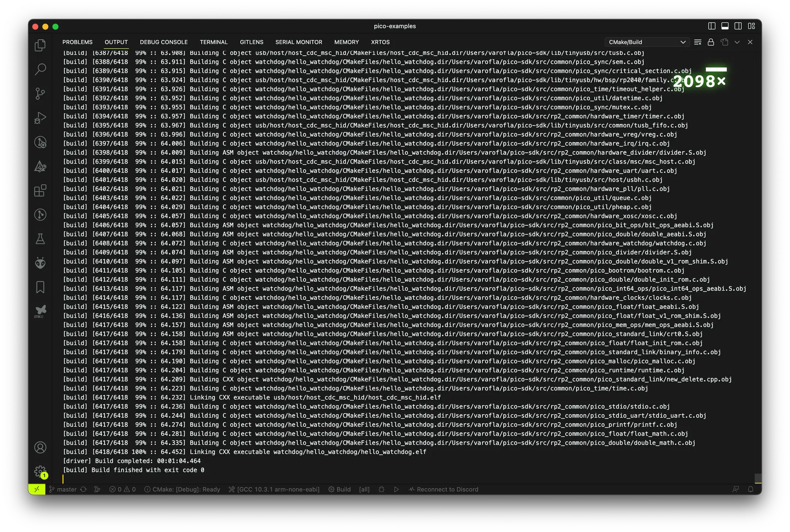Open the Search view icon
Image resolution: width=790 pixels, height=532 pixels.
pyautogui.click(x=40, y=69)
